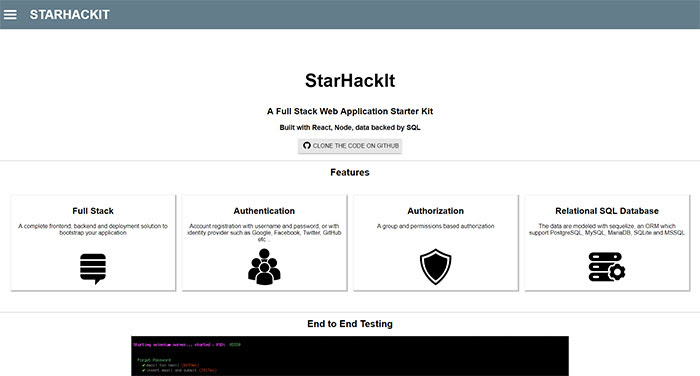Select the Authentication card title
The height and width of the screenshot is (376, 700).
[x=264, y=211]
